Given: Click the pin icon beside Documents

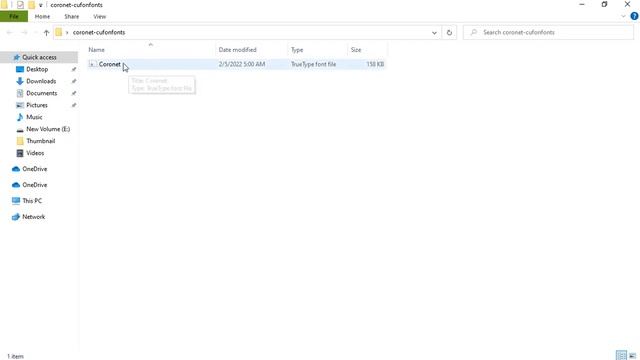Looking at the screenshot, I should pyautogui.click(x=74, y=93).
